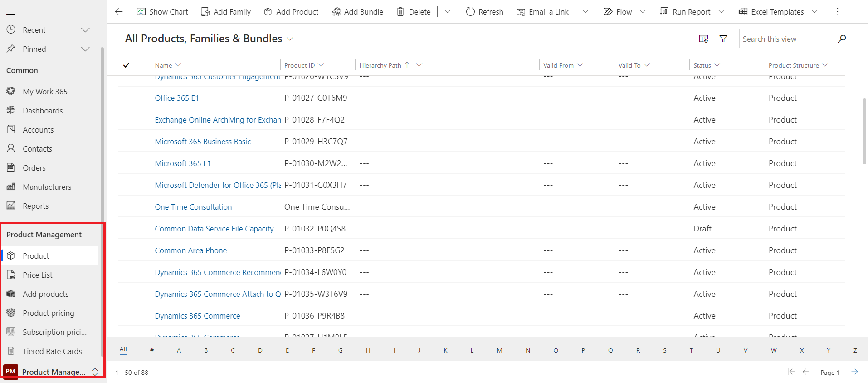Screen dimensions: 868x383
Task: Click Add Family in the command bar
Action: pyautogui.click(x=226, y=12)
